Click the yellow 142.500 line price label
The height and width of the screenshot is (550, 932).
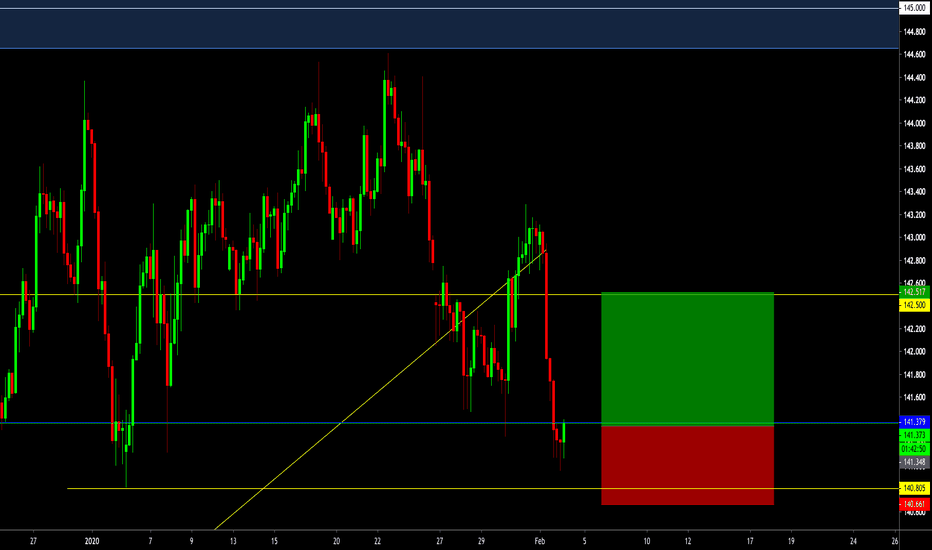pyautogui.click(x=914, y=305)
